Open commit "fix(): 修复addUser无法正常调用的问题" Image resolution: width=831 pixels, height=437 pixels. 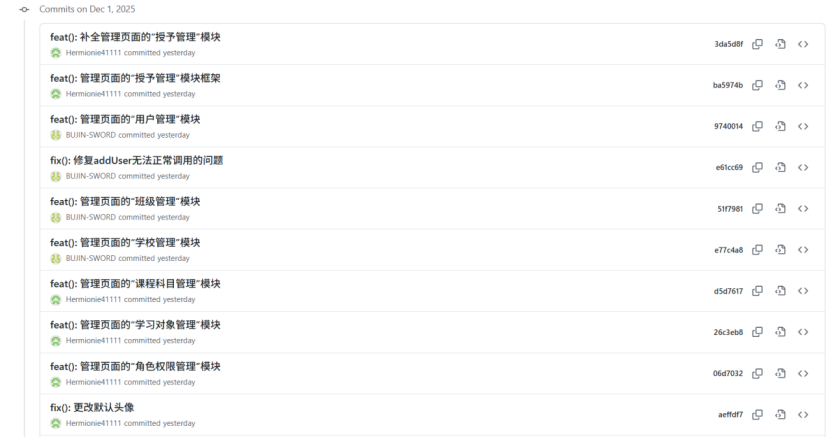137,160
